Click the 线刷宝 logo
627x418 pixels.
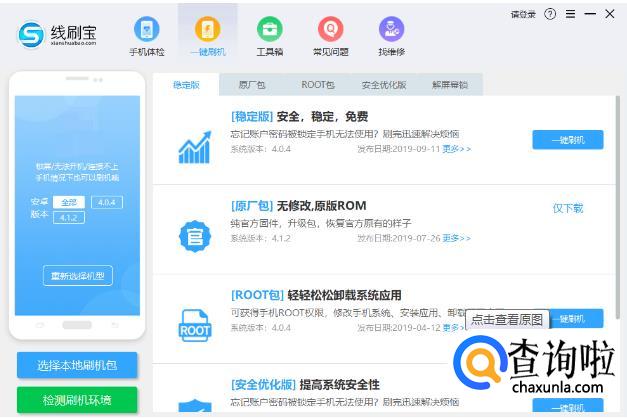(57, 35)
